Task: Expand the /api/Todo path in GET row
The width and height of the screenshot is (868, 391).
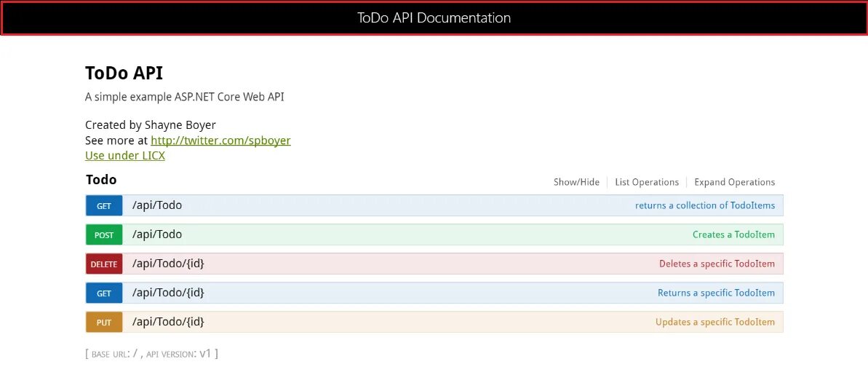Action: (x=157, y=205)
